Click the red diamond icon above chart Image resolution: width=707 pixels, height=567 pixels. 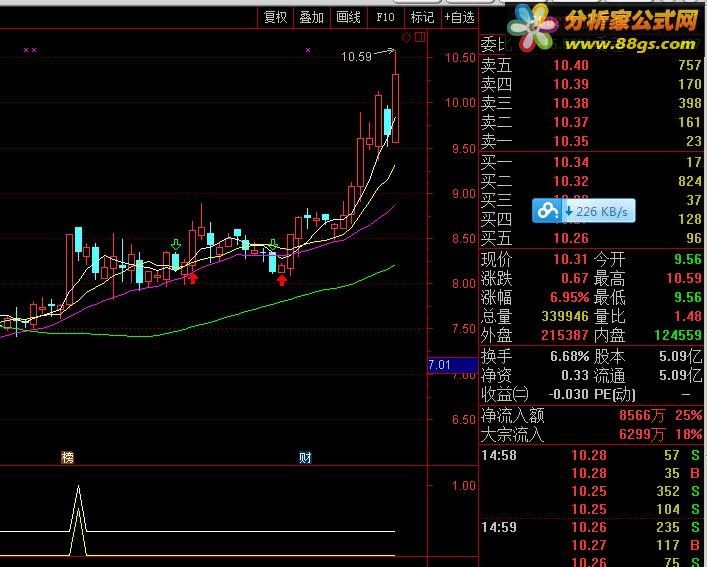(406, 37)
